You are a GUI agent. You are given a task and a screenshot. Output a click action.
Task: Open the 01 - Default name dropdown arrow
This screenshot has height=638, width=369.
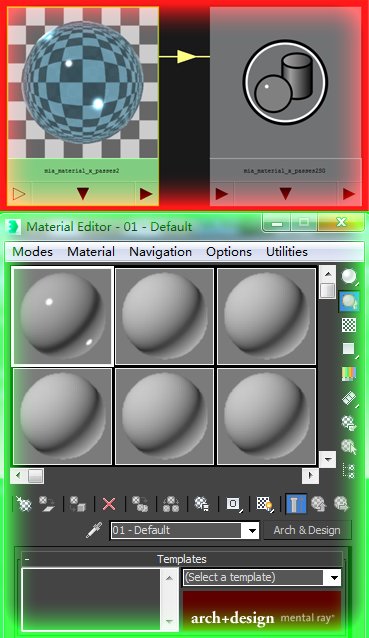tap(252, 531)
